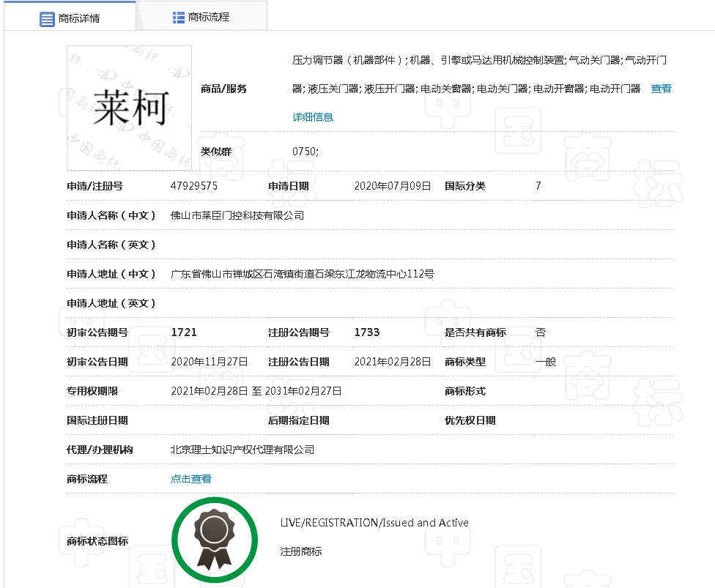Click applicant name 佛山市莱臣门控科技有限公司

[x=237, y=215]
